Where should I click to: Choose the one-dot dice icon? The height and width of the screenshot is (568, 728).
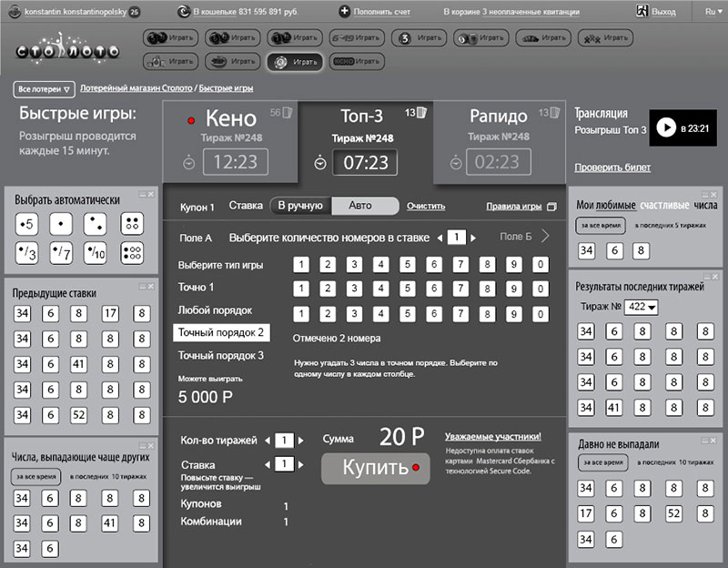[62, 223]
